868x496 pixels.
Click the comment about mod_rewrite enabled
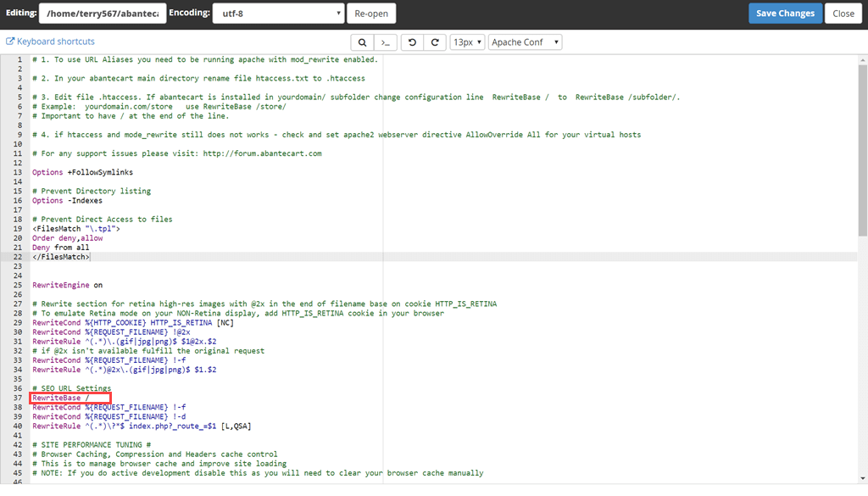tap(205, 59)
